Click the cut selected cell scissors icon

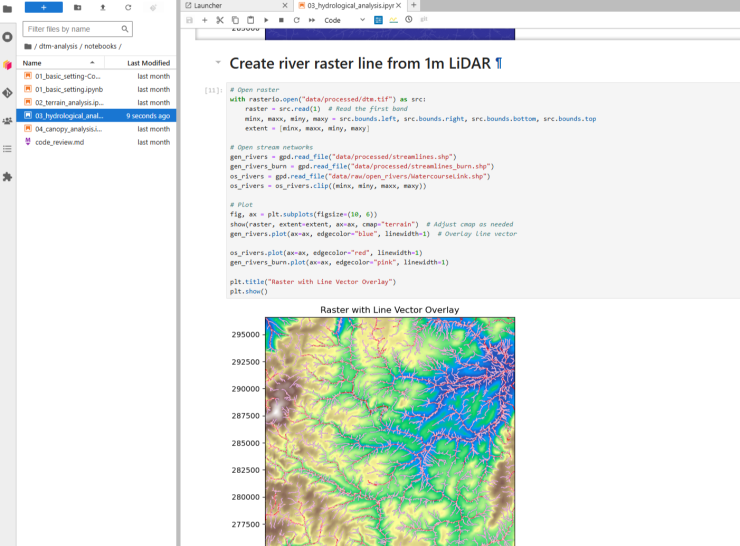point(220,20)
